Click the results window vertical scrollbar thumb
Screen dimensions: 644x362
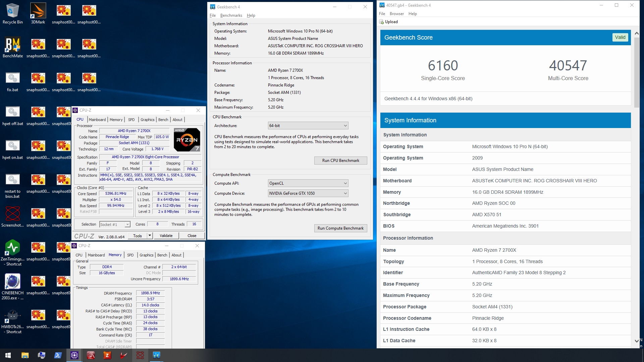coord(637,72)
